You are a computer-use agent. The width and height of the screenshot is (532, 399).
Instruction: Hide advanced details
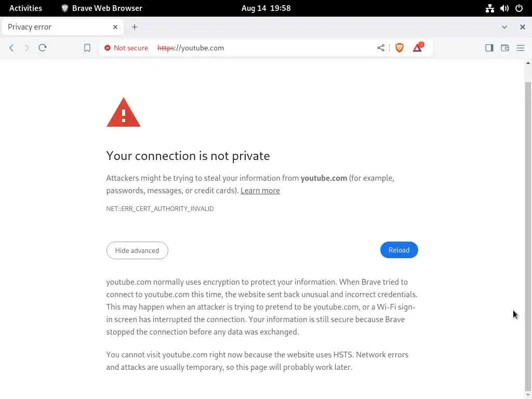(x=137, y=250)
